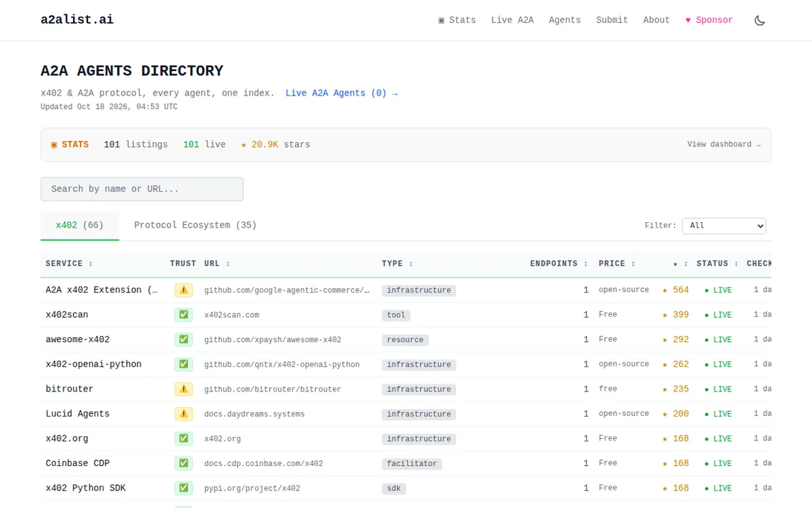Viewport: 812px width, 508px height.
Task: Open the x402scan service entry
Action: (x=67, y=315)
